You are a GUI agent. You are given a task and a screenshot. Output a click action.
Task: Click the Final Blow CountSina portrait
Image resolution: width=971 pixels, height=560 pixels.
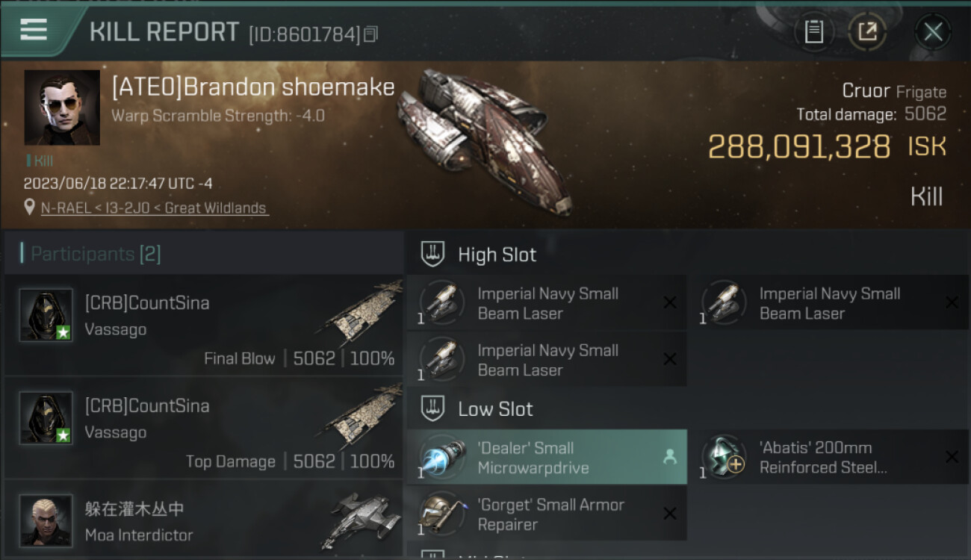pyautogui.click(x=46, y=315)
